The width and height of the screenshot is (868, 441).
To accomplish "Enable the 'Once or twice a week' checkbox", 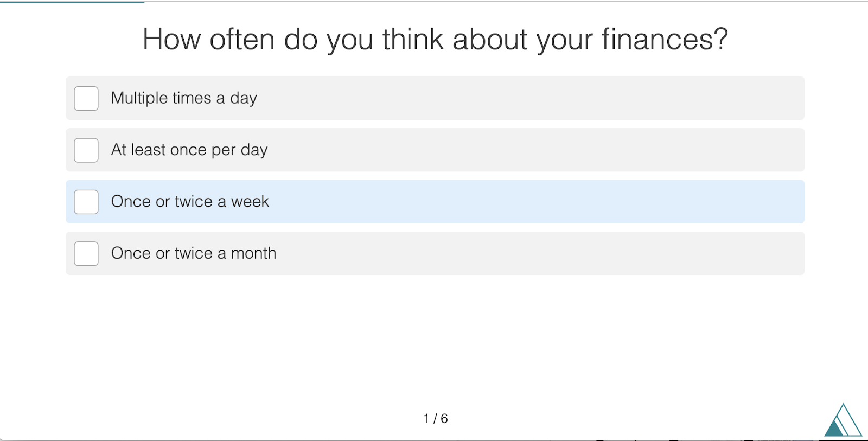I will (x=86, y=202).
